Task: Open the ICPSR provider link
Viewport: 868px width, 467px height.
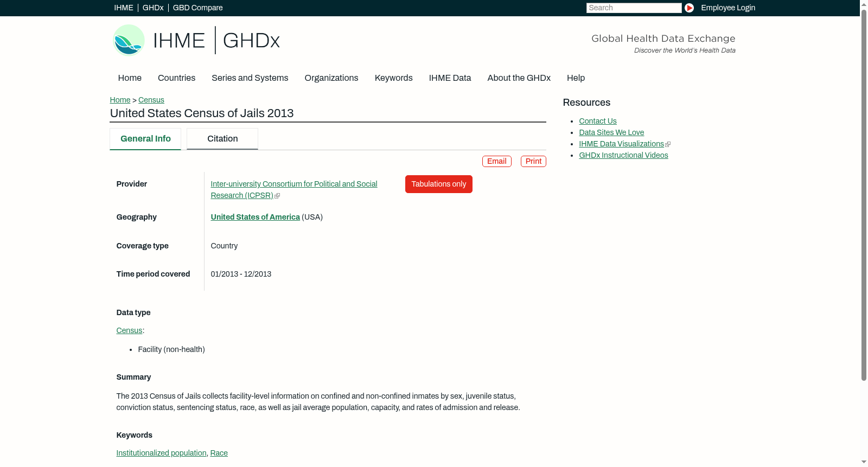Action: pyautogui.click(x=294, y=190)
